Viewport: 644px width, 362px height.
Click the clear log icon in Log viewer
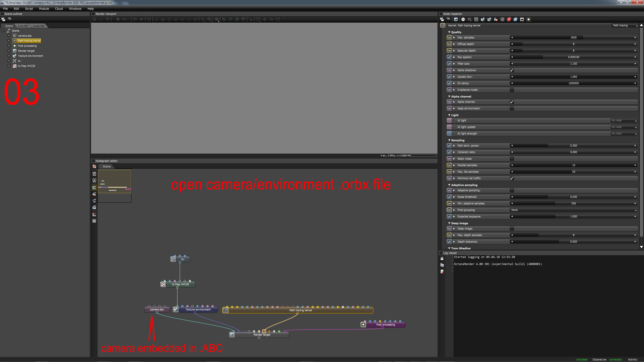(442, 271)
